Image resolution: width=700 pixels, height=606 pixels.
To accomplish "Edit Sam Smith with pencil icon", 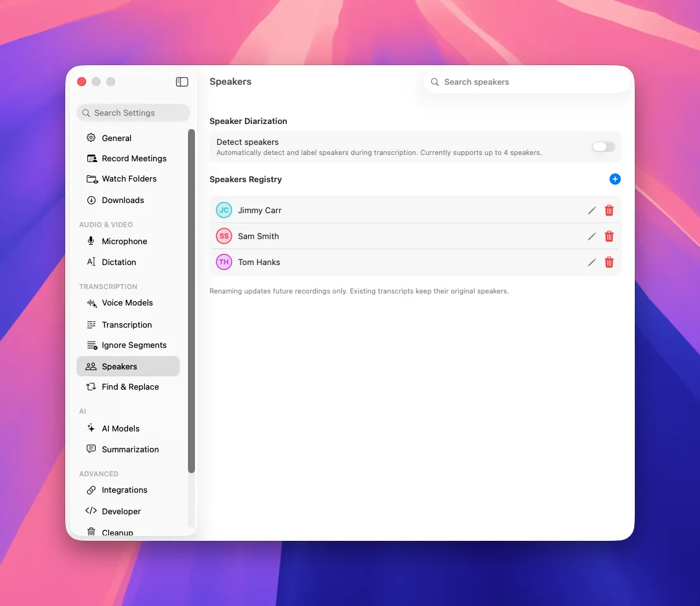I will [592, 236].
